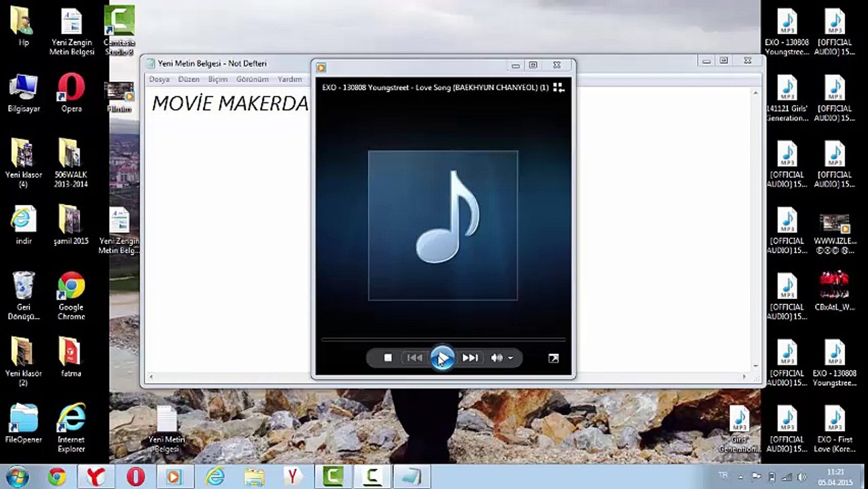The height and width of the screenshot is (489, 868).
Task: Select the Google Chrome desktop shortcut
Action: 71,296
